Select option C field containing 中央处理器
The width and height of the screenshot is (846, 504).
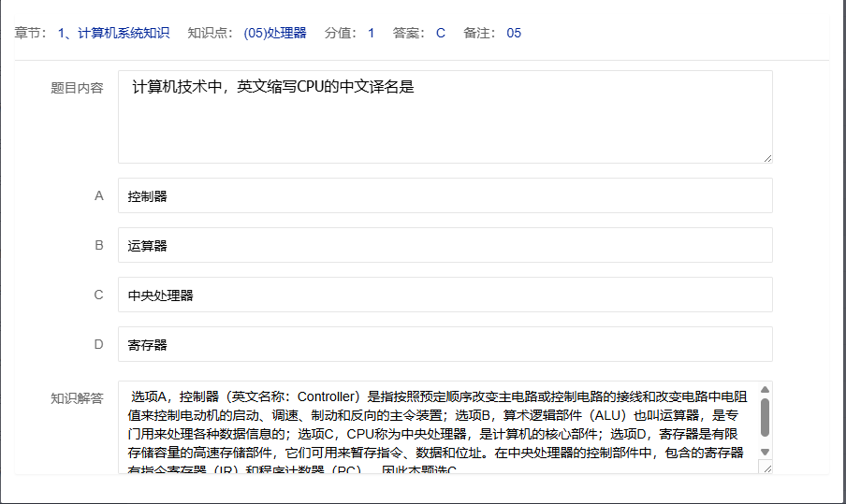pos(445,295)
